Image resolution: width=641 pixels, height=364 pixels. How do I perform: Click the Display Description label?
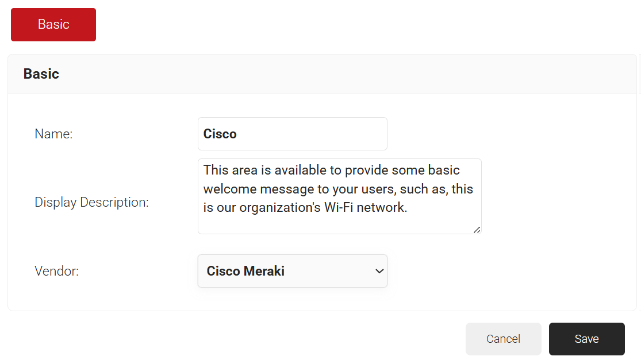coord(91,202)
